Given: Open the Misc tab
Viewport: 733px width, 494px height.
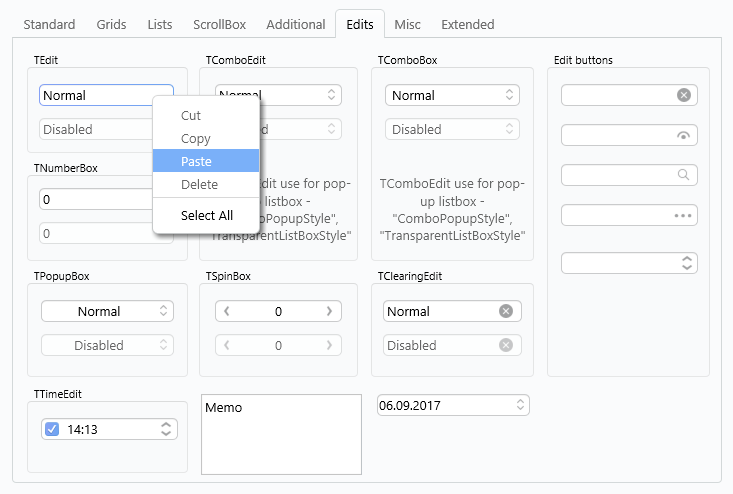Looking at the screenshot, I should 407,24.
